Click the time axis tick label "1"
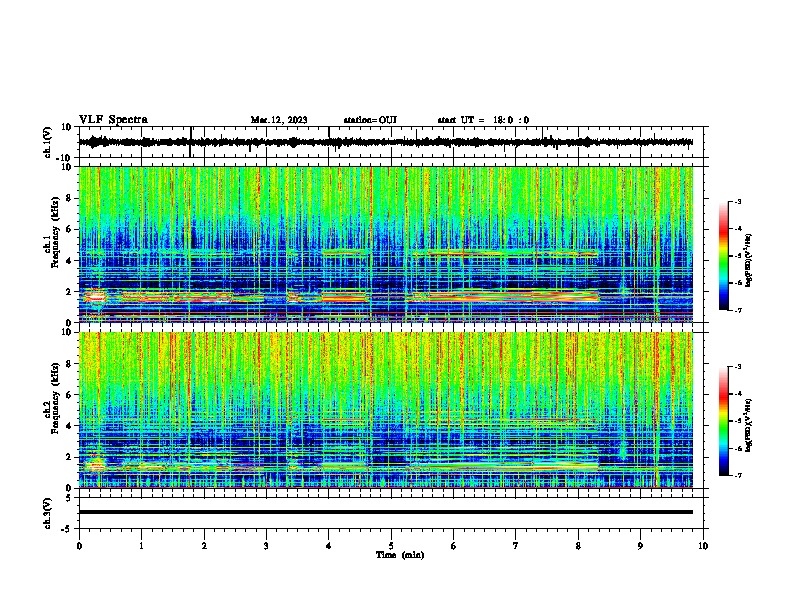 coord(141,546)
